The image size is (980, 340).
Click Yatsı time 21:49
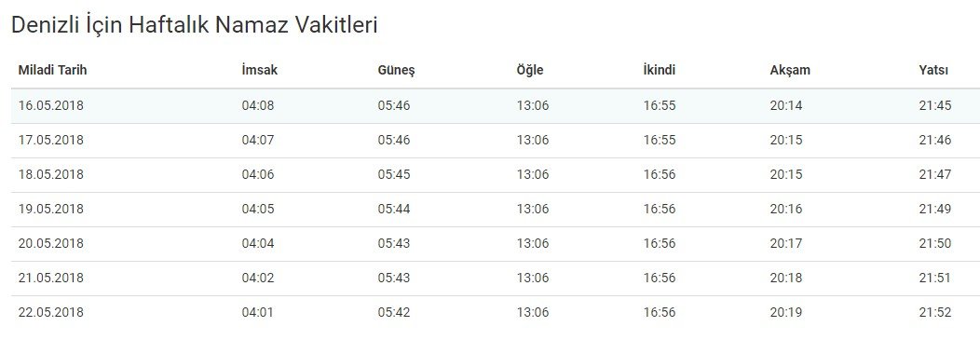click(x=935, y=209)
